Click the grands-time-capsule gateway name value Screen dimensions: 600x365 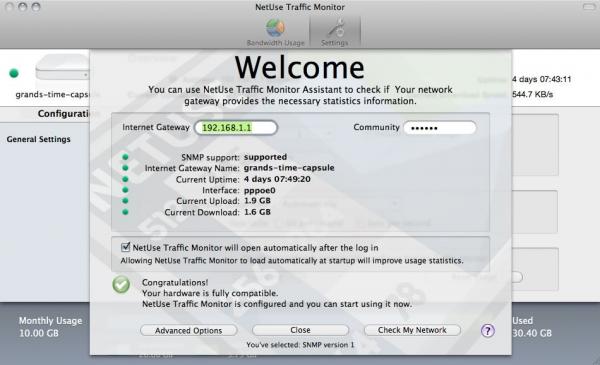pyautogui.click(x=289, y=168)
